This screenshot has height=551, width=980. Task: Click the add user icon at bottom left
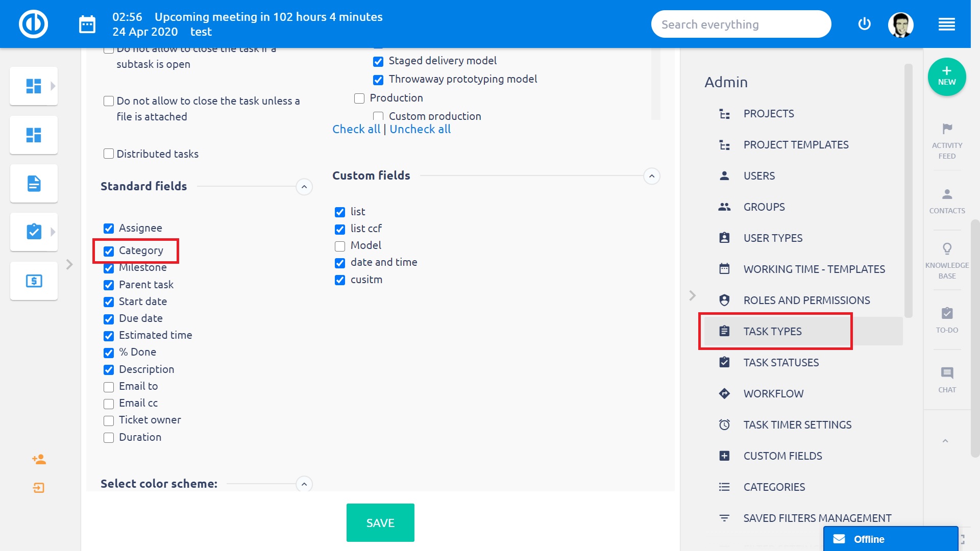(x=39, y=460)
